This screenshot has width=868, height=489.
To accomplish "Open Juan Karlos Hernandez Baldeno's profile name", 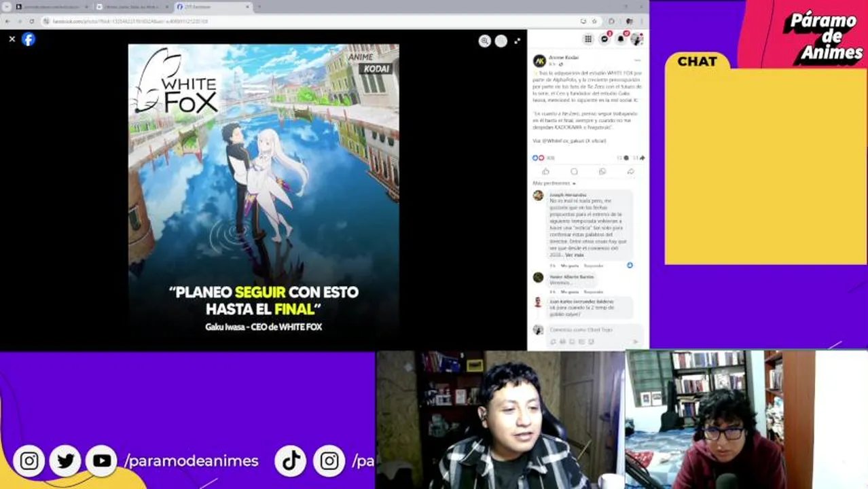I will click(581, 301).
